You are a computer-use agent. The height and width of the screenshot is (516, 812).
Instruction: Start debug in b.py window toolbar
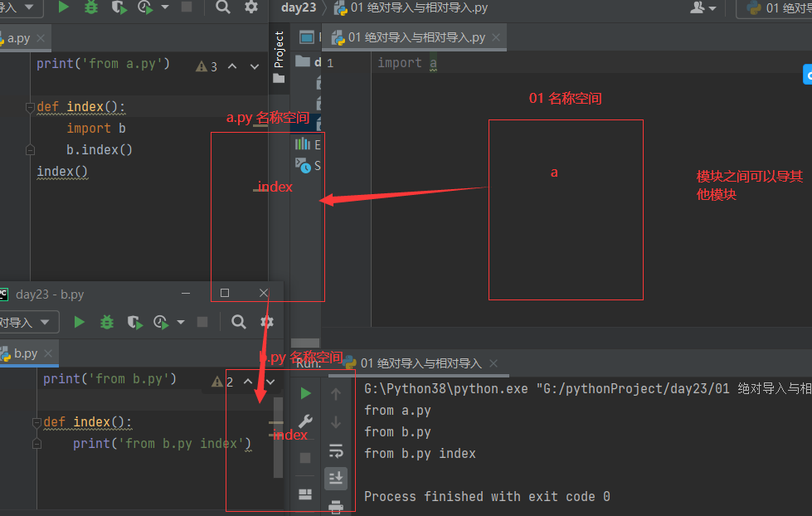click(x=107, y=322)
